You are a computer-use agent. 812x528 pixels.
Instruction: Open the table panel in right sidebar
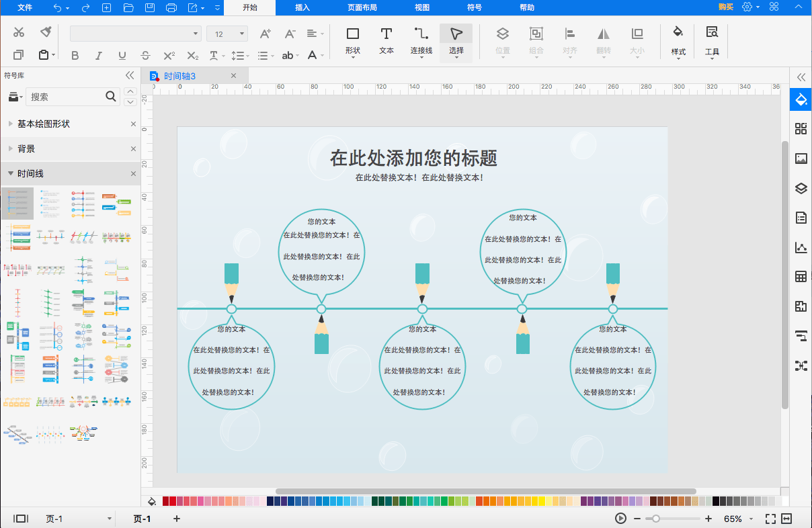tap(800, 276)
